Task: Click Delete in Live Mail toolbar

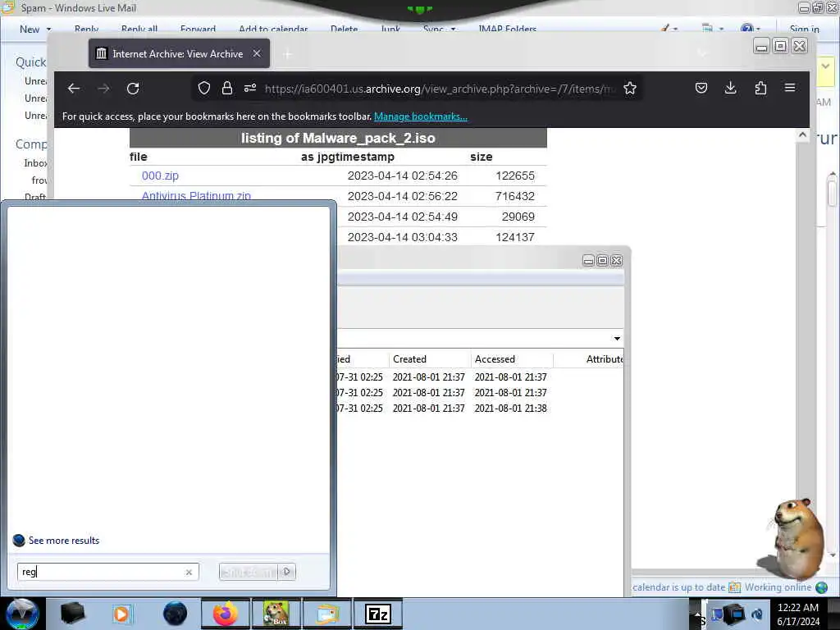Action: pyautogui.click(x=344, y=29)
